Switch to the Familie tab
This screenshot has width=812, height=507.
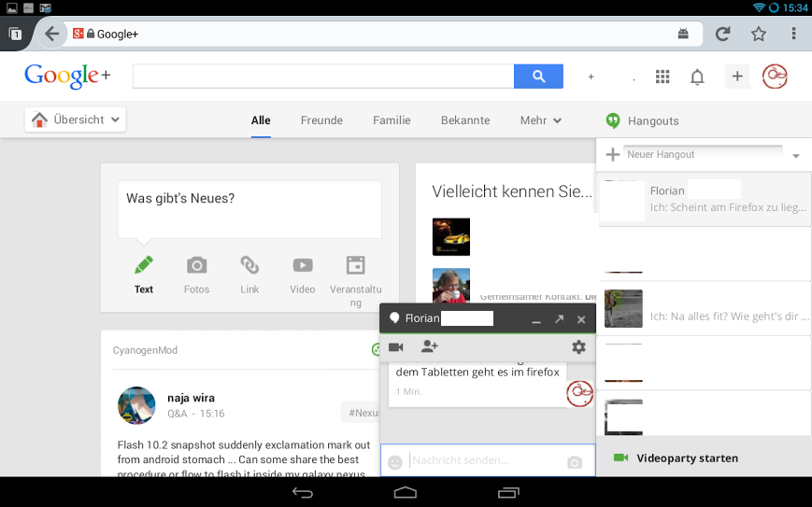[x=392, y=120]
